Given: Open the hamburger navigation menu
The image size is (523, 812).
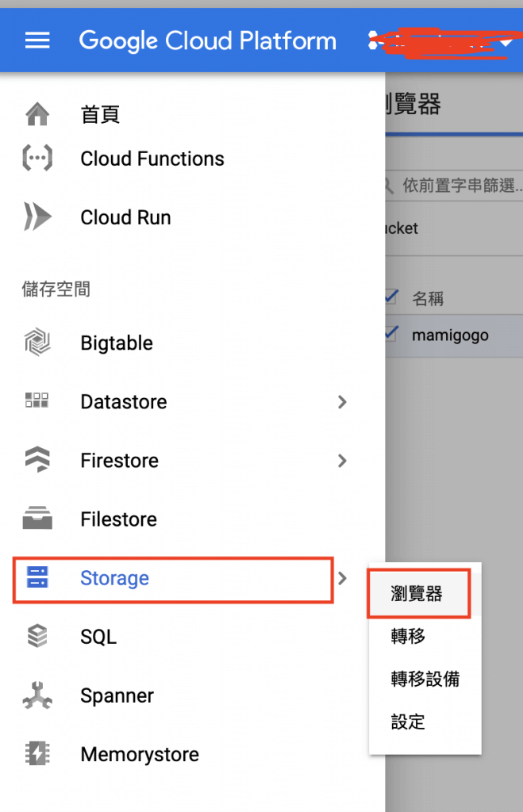Looking at the screenshot, I should point(37,40).
